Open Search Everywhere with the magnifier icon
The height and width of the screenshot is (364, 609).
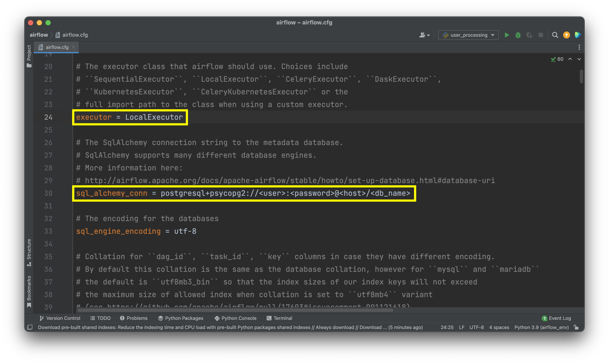point(555,35)
